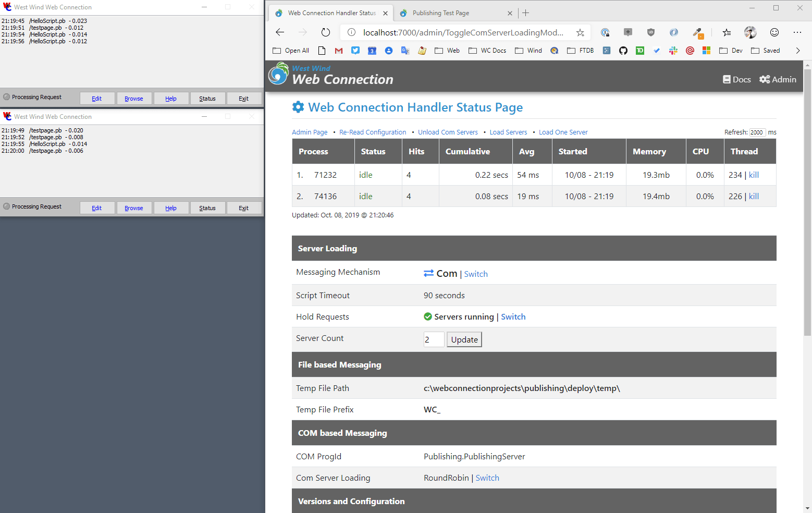This screenshot has height=513, width=812.
Task: Click the GitHub bookmark icon
Action: [623, 51]
